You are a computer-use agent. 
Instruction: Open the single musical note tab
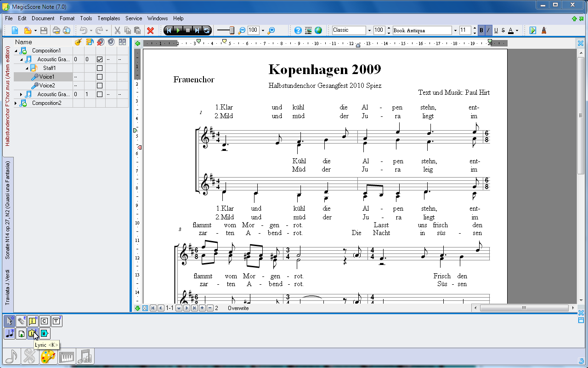pos(12,356)
